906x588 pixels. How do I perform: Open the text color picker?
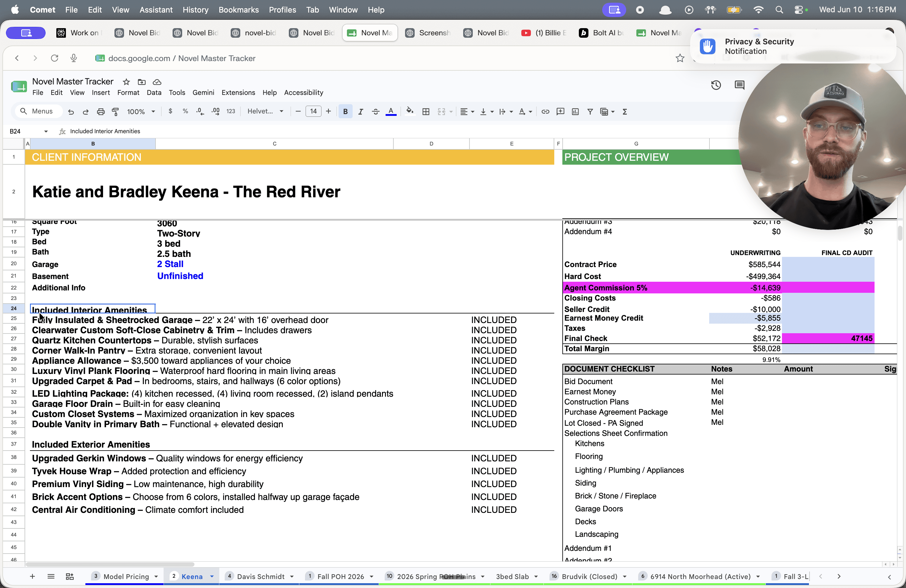coord(391,111)
